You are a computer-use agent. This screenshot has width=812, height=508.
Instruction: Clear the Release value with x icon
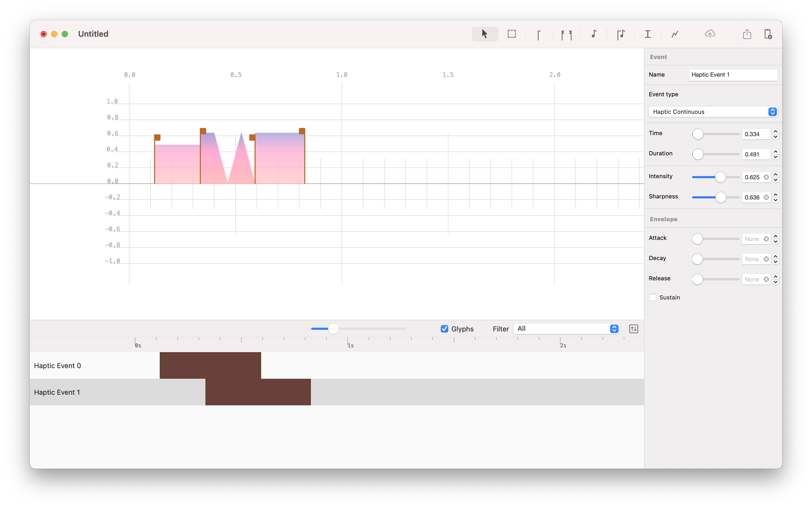tap(766, 279)
